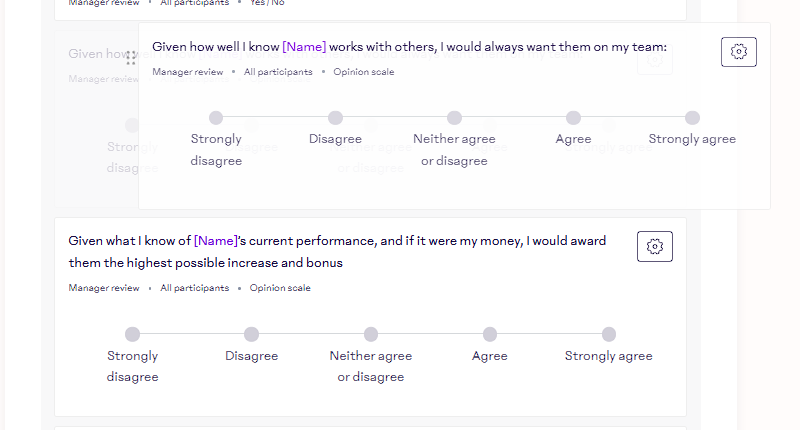This screenshot has width=800, height=430.
Task: Select the Agree dot for 'works with others'
Action: (x=573, y=118)
